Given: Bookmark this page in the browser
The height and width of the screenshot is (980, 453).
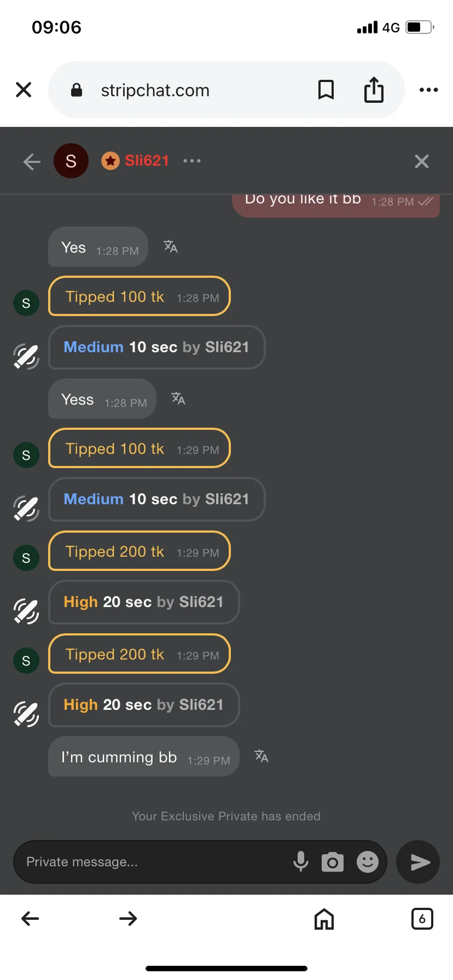Looking at the screenshot, I should (326, 90).
